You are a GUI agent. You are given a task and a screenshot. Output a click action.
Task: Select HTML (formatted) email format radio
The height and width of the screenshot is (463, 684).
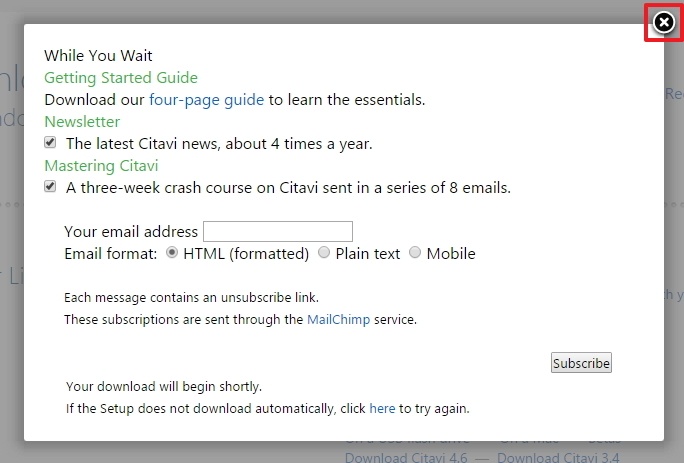(171, 253)
